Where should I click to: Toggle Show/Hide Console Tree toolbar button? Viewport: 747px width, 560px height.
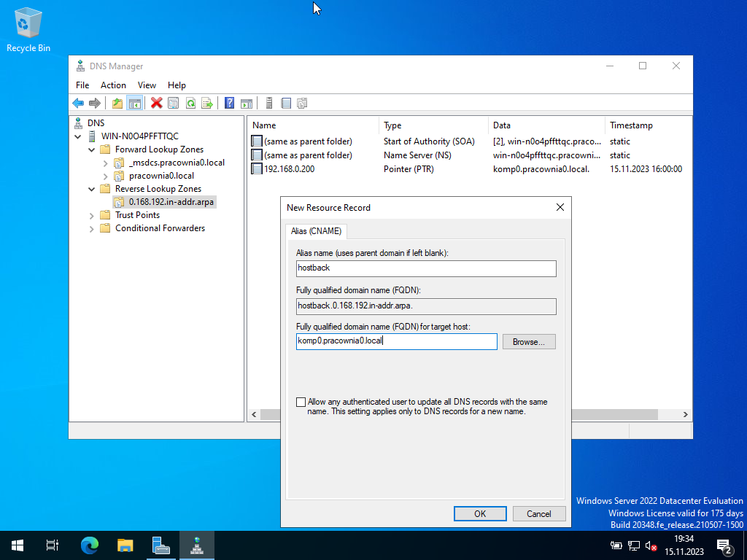point(135,103)
